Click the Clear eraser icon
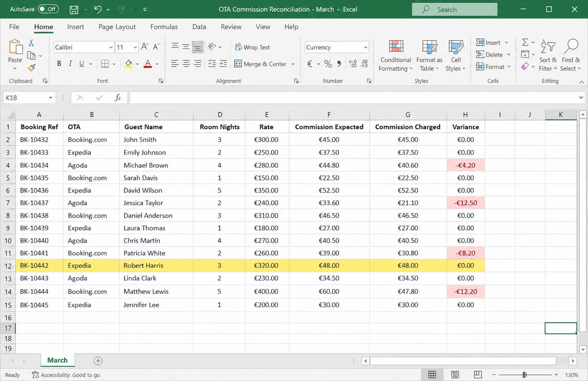The width and height of the screenshot is (588, 381). pyautogui.click(x=525, y=66)
